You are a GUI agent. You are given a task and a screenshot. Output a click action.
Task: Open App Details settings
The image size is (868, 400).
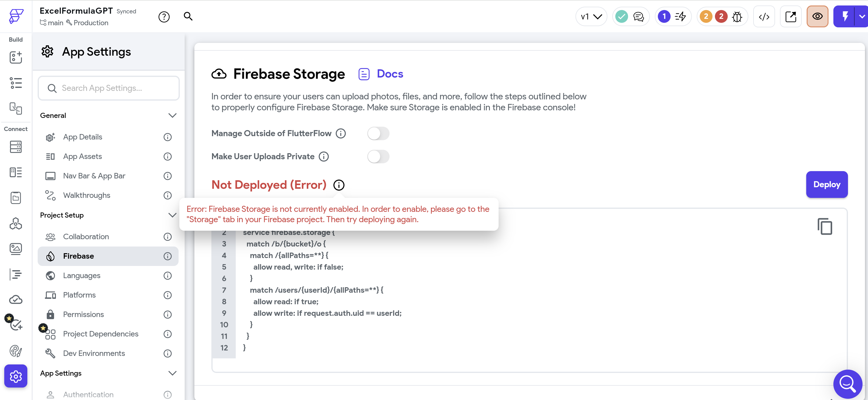108,137
